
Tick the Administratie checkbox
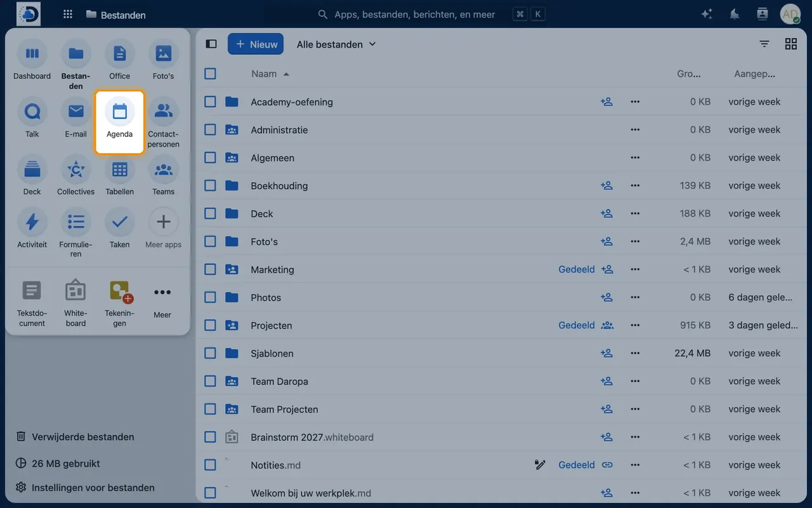(211, 130)
